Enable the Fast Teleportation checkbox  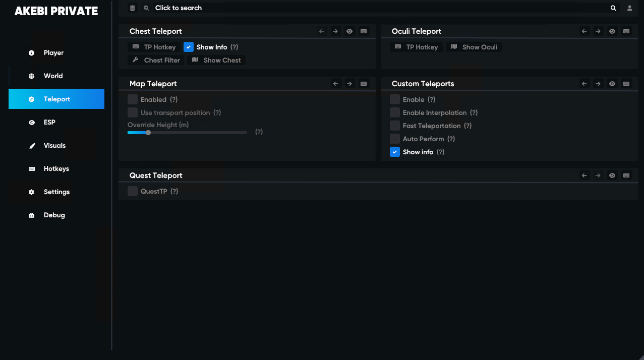tap(395, 126)
